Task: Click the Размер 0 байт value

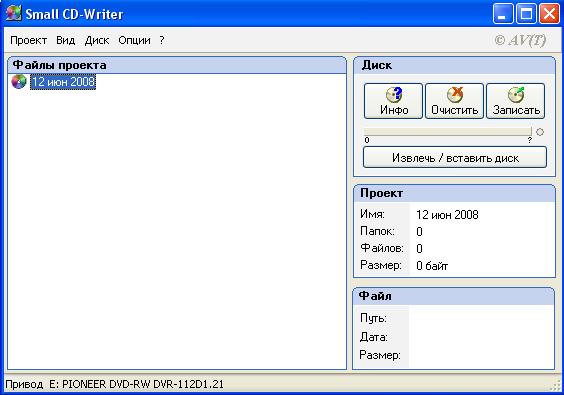Action: [432, 266]
